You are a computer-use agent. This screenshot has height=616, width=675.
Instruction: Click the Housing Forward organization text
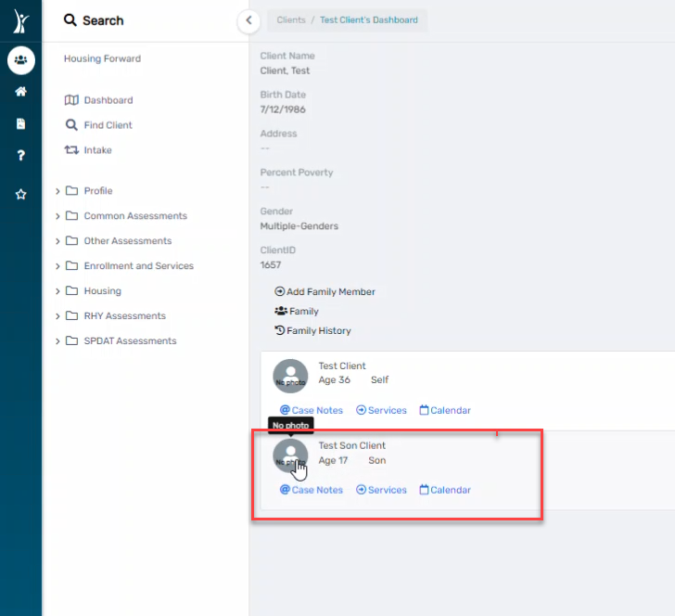point(102,58)
